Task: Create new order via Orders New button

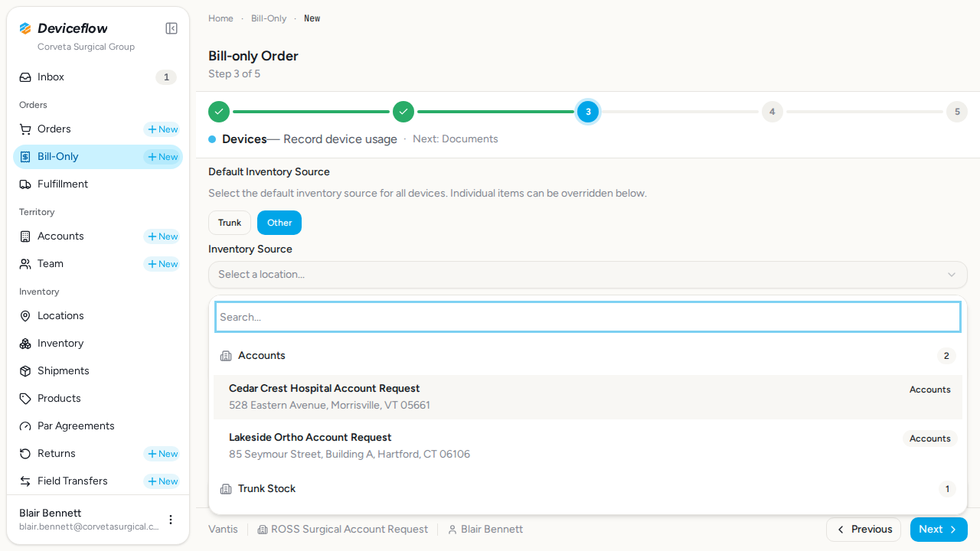Action: coord(162,129)
